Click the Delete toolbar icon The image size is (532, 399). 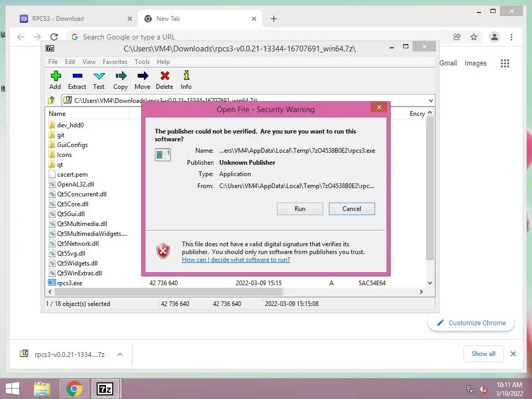point(165,80)
